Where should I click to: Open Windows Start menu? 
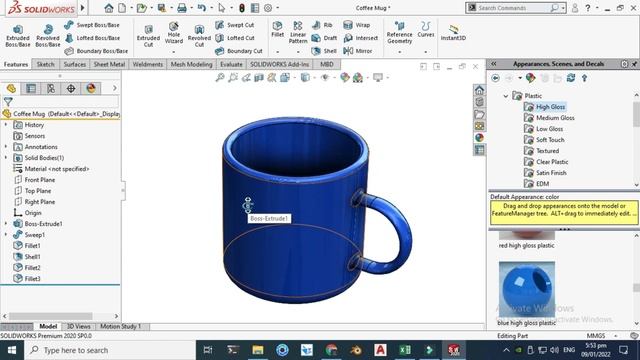click(x=12, y=350)
